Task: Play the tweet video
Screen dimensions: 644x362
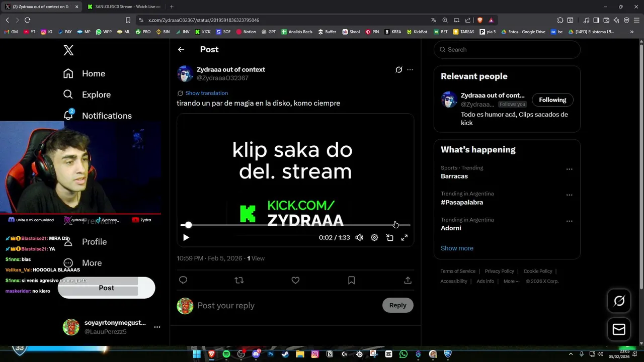Action: point(186,238)
